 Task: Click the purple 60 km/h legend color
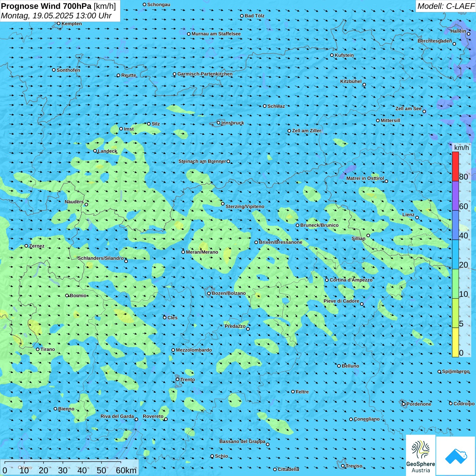coord(455,196)
